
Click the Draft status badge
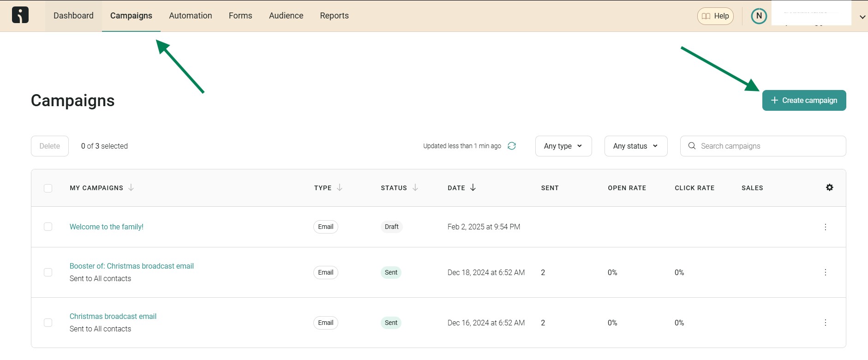click(391, 227)
